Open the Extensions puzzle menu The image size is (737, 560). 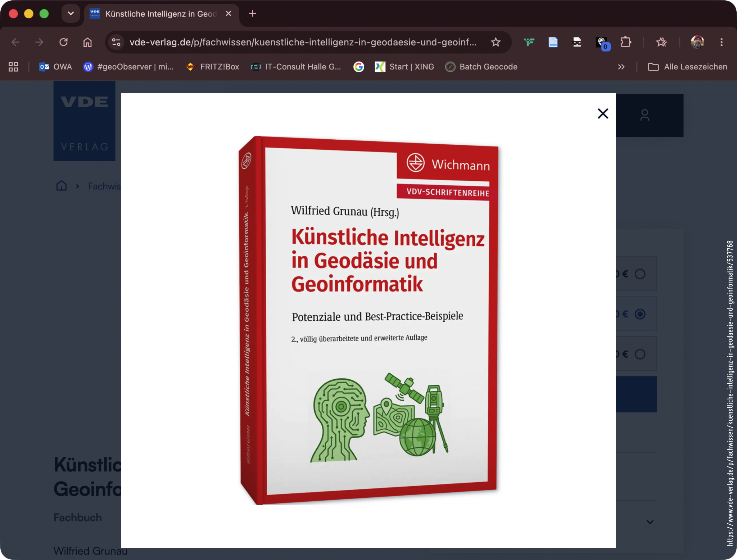[626, 42]
